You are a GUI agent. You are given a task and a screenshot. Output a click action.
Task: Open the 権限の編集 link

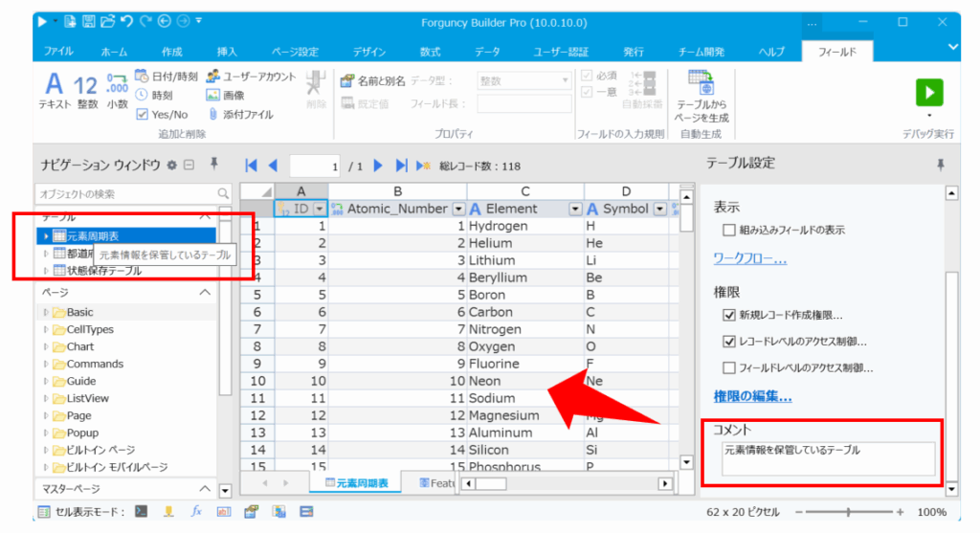pos(752,396)
